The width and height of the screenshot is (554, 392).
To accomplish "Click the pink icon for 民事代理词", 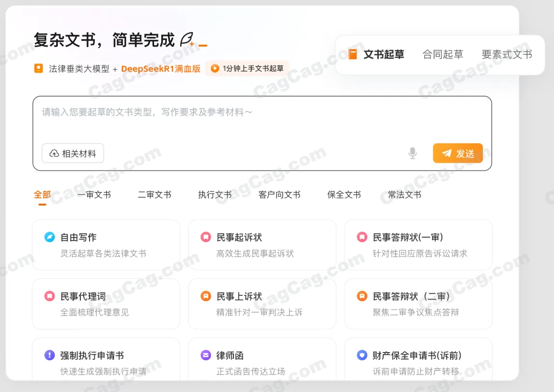I will tap(50, 296).
